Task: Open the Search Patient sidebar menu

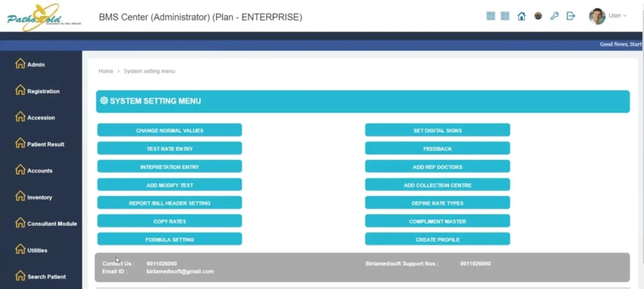Action: (x=41, y=276)
